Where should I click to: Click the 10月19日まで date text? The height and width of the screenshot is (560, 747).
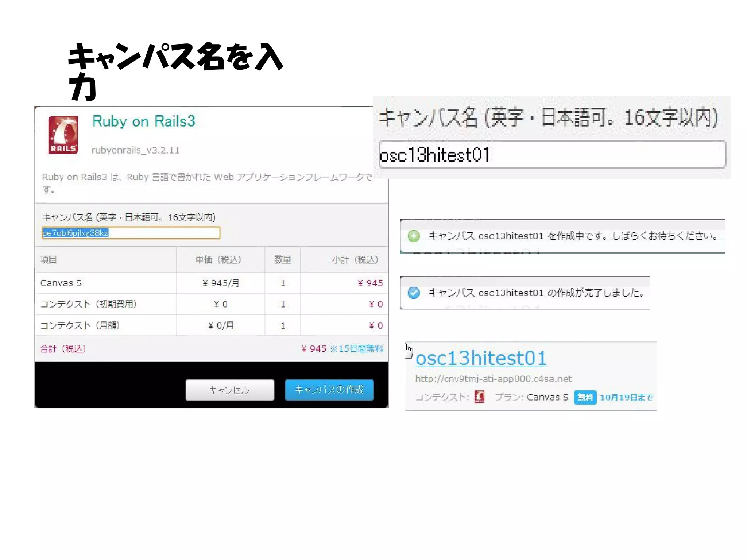[626, 397]
